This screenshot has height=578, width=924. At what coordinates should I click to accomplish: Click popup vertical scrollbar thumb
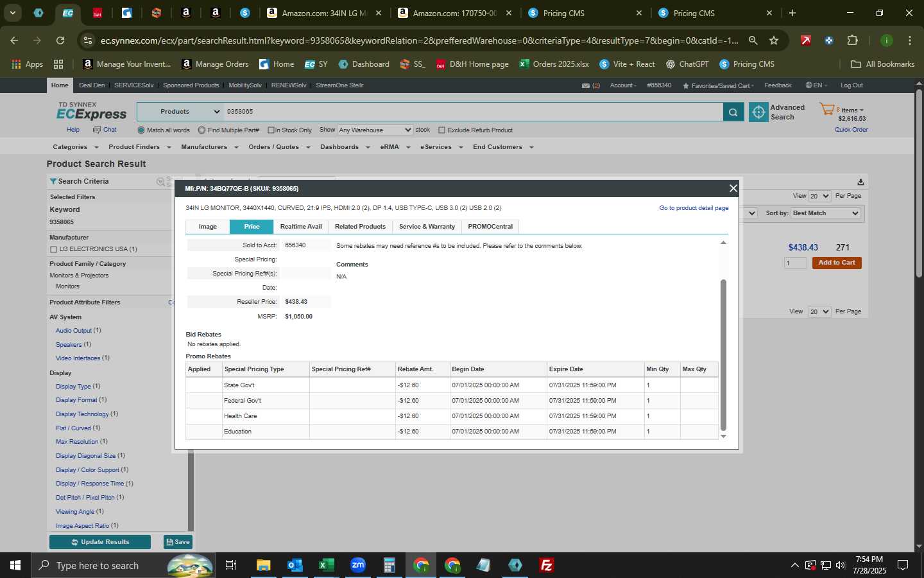click(x=723, y=355)
